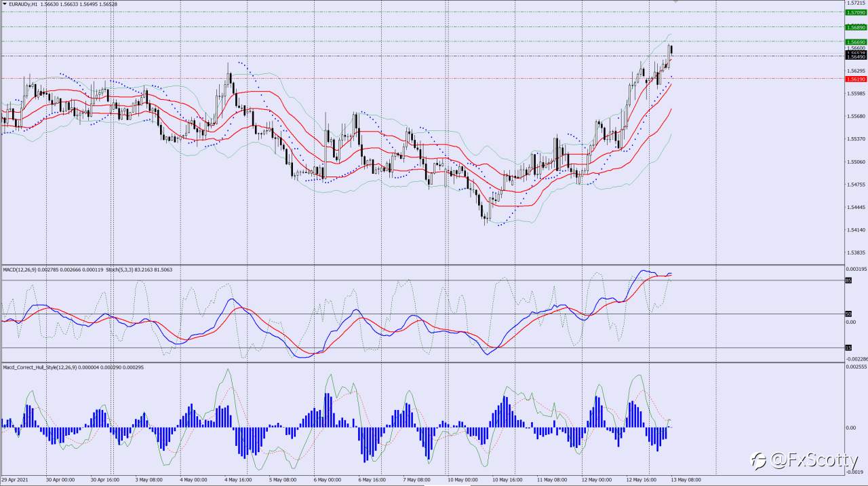Select the green 1.56690 price level label
Screen dimensions: 868x486
click(x=856, y=42)
